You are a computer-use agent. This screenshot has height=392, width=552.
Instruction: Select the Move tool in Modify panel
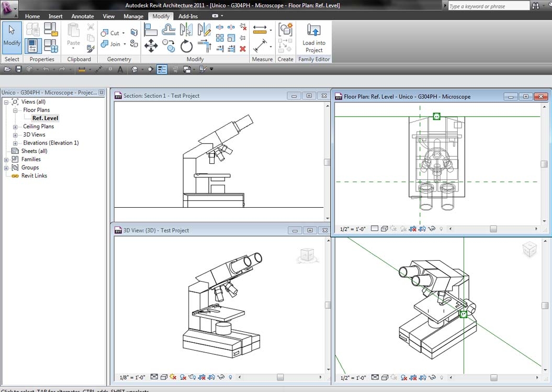(x=151, y=46)
